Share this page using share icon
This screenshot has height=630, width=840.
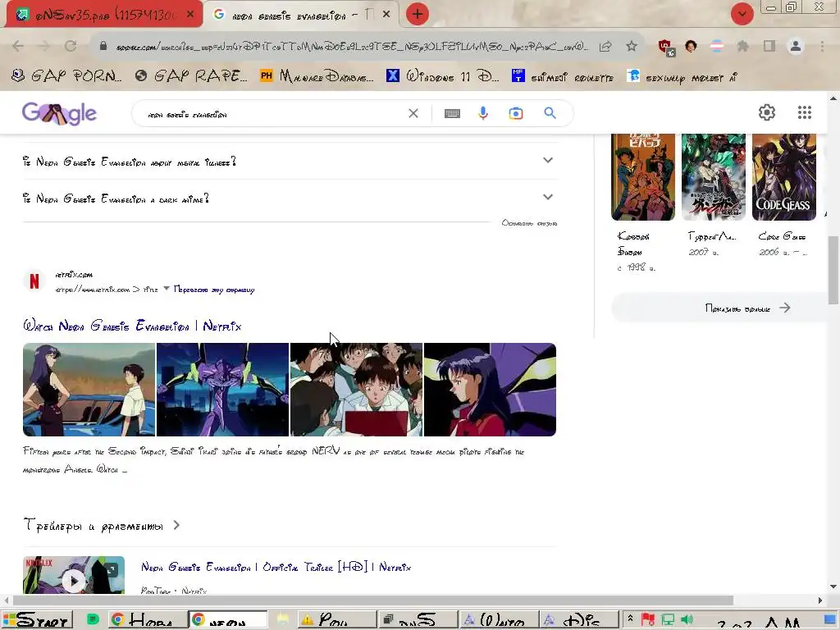pyautogui.click(x=605, y=46)
